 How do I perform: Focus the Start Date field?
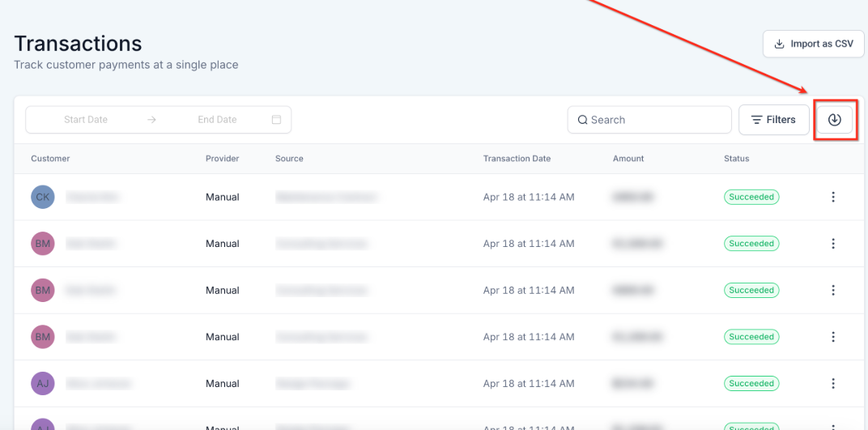(x=86, y=120)
